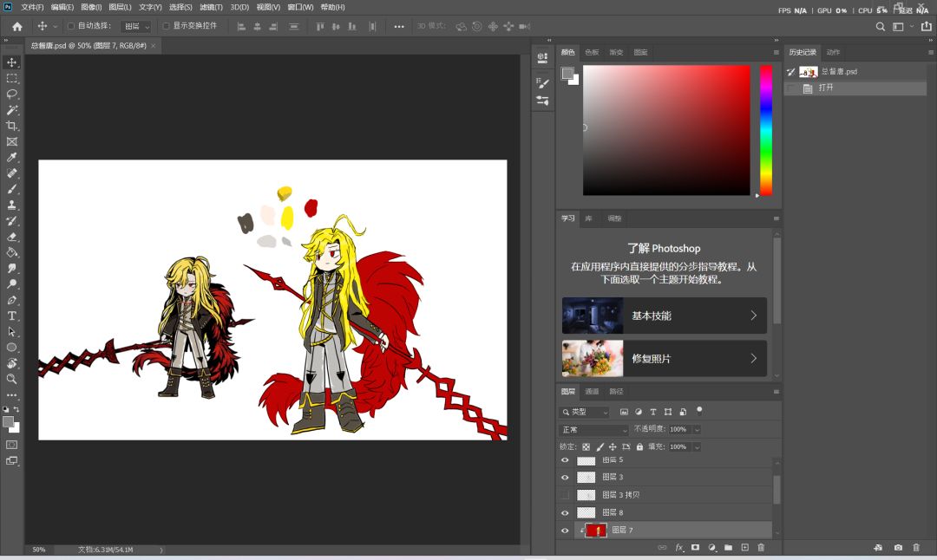Viewport: 937px width, 560px height.
Task: Open the 滤镜(T) menu
Action: [x=211, y=7]
